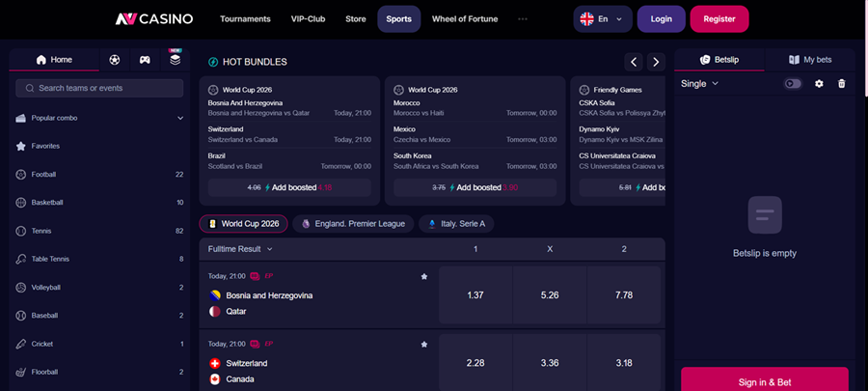Select the England. Premier League tab
This screenshot has width=868, height=391.
[x=353, y=224]
